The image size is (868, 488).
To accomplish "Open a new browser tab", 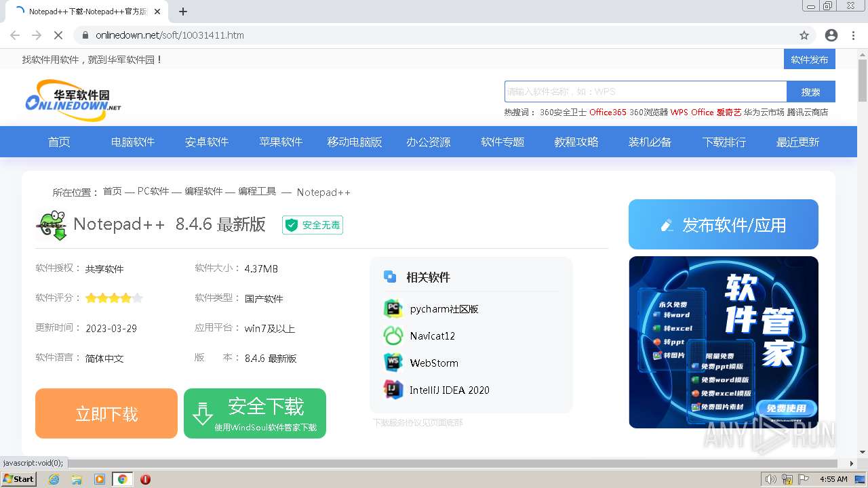I will (183, 12).
